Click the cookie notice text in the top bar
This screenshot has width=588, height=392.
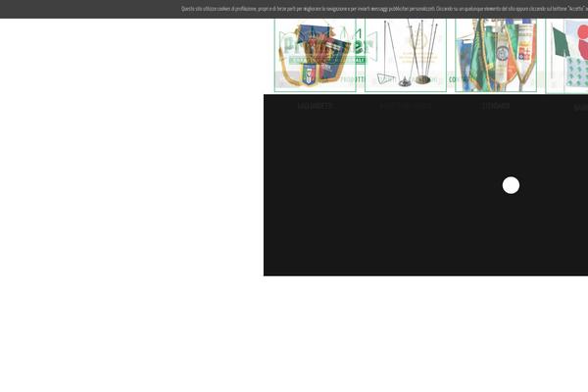pyautogui.click(x=384, y=9)
